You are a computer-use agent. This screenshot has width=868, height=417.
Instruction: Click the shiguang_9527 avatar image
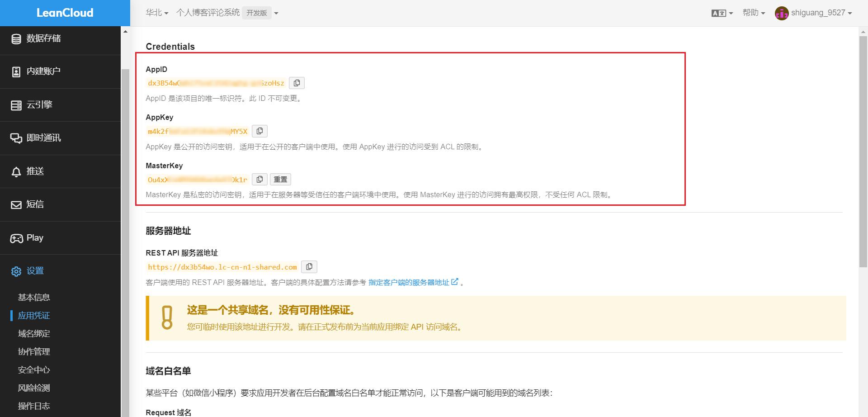pos(782,13)
